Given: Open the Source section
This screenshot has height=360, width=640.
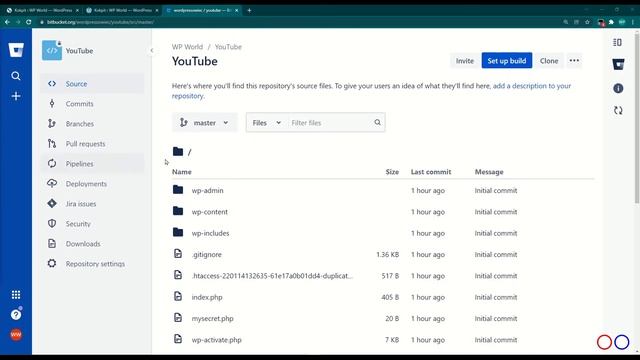Looking at the screenshot, I should pos(92,84).
